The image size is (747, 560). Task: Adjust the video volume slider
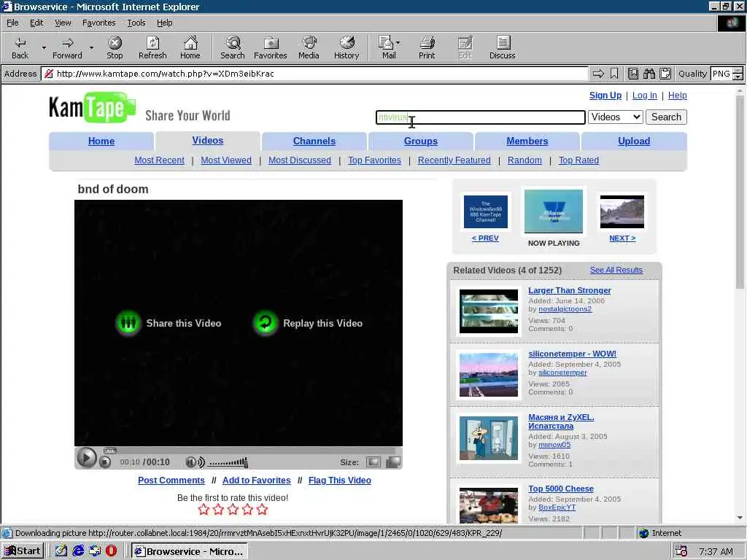click(x=228, y=462)
